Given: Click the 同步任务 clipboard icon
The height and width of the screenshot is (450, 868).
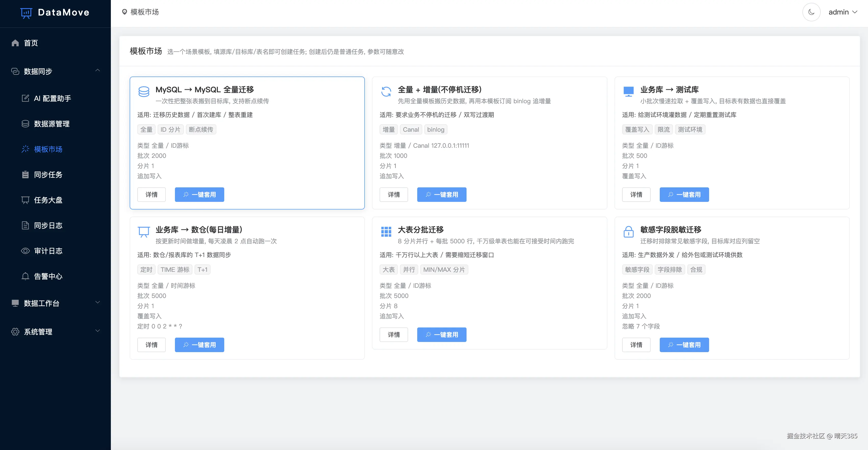Looking at the screenshot, I should pos(25,174).
